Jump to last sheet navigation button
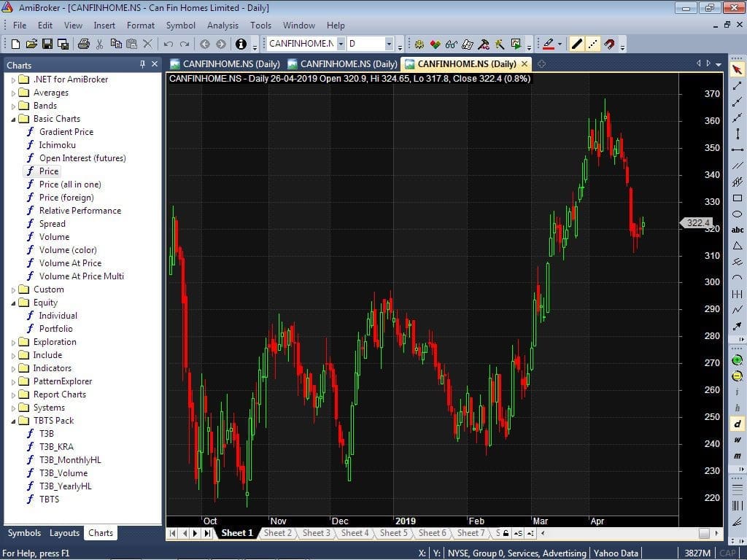This screenshot has width=747, height=560. [x=207, y=533]
